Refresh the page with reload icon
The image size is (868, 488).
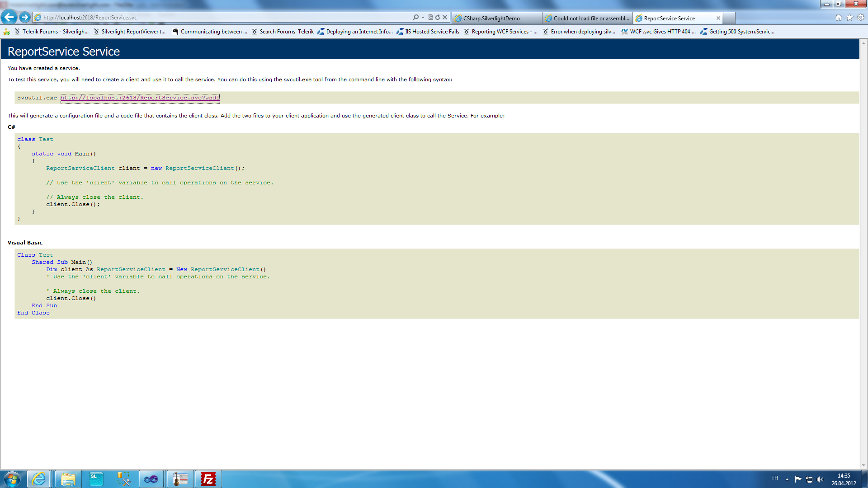pos(438,18)
